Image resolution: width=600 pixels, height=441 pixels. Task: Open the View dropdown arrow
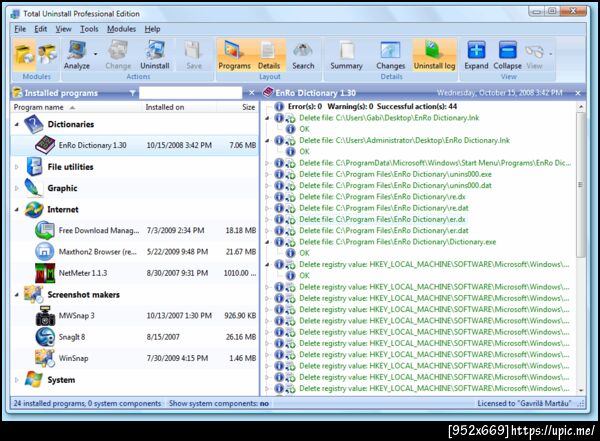point(551,54)
